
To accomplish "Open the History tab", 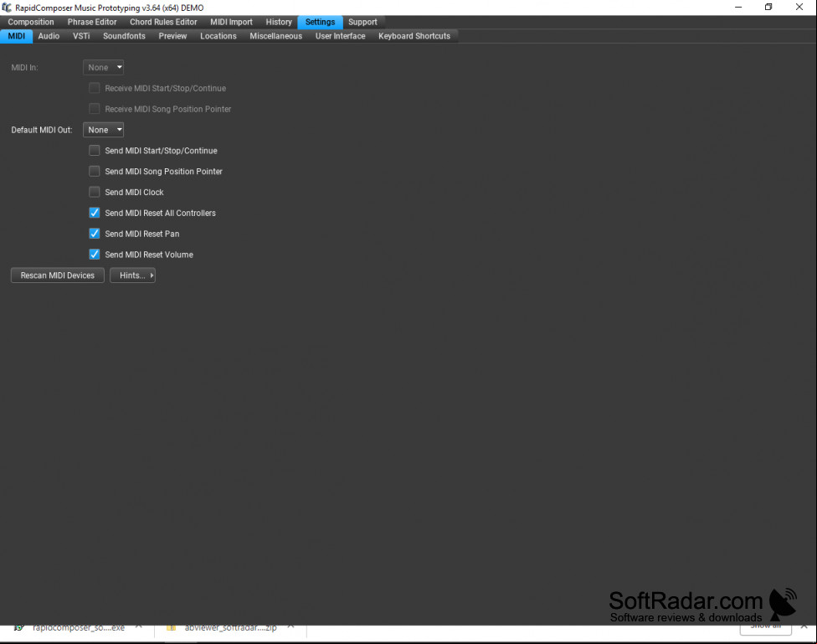I will 279,22.
